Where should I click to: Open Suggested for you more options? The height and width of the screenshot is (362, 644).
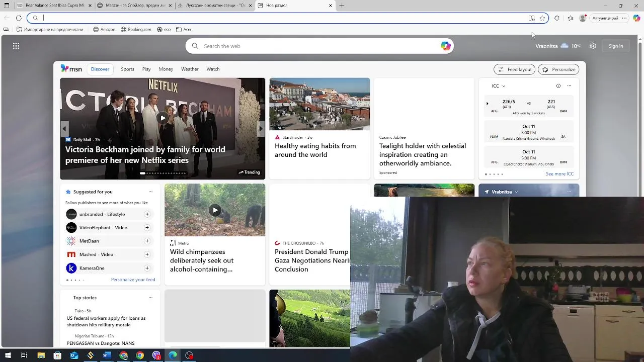[x=150, y=192]
